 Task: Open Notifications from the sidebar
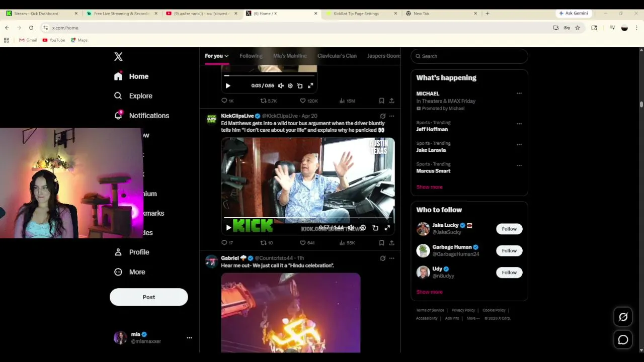pos(141,115)
